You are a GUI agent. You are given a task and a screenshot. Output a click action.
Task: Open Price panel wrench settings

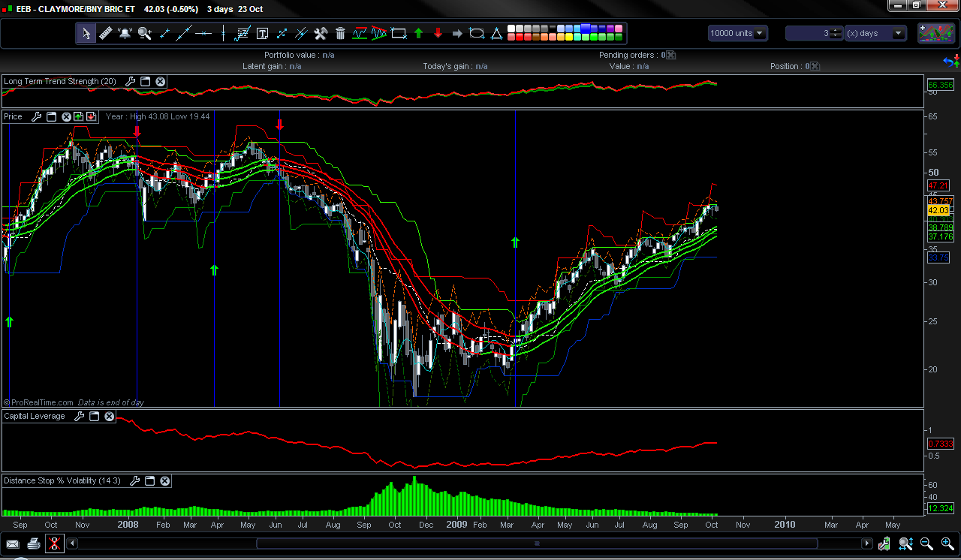click(x=36, y=116)
